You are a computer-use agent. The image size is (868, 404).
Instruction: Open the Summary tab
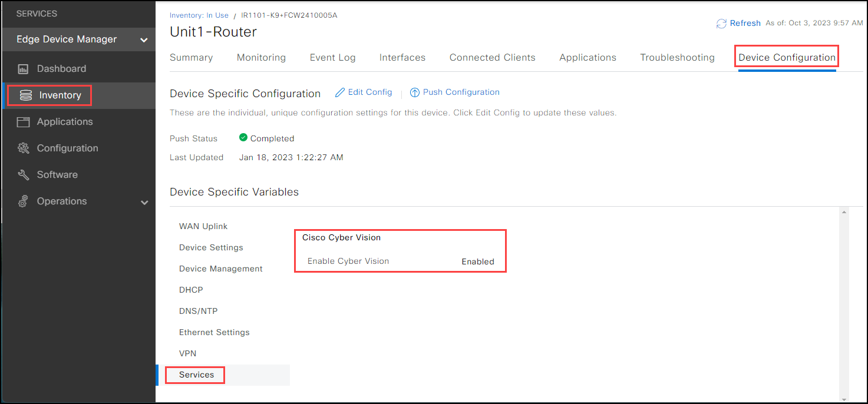pyautogui.click(x=191, y=58)
